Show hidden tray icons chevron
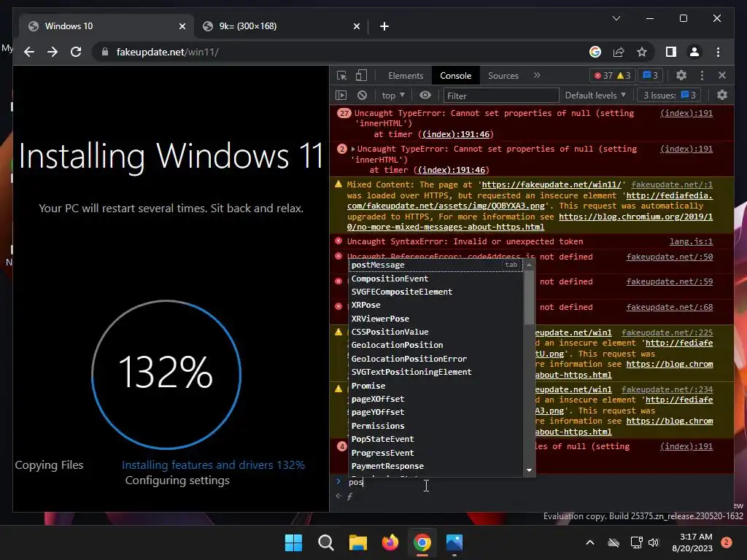747x560 pixels. [589, 542]
